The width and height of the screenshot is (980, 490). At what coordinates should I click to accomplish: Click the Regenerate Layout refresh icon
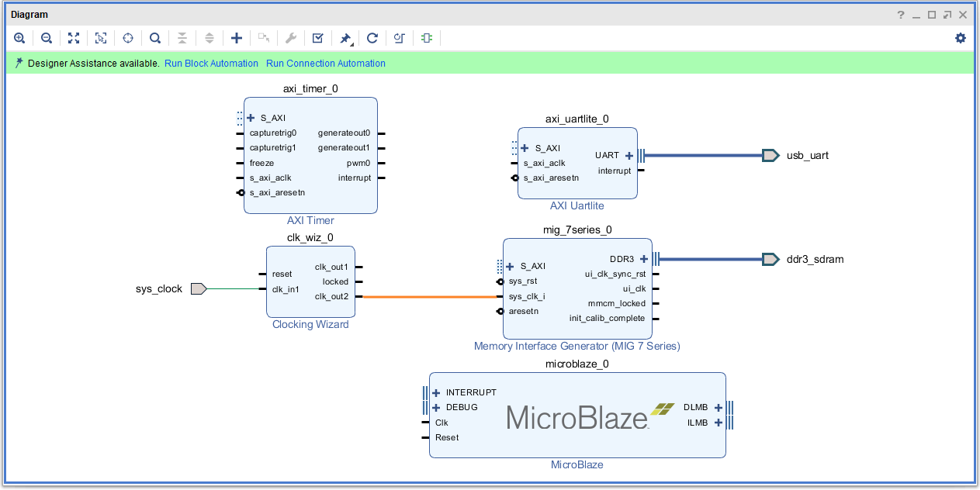click(372, 38)
